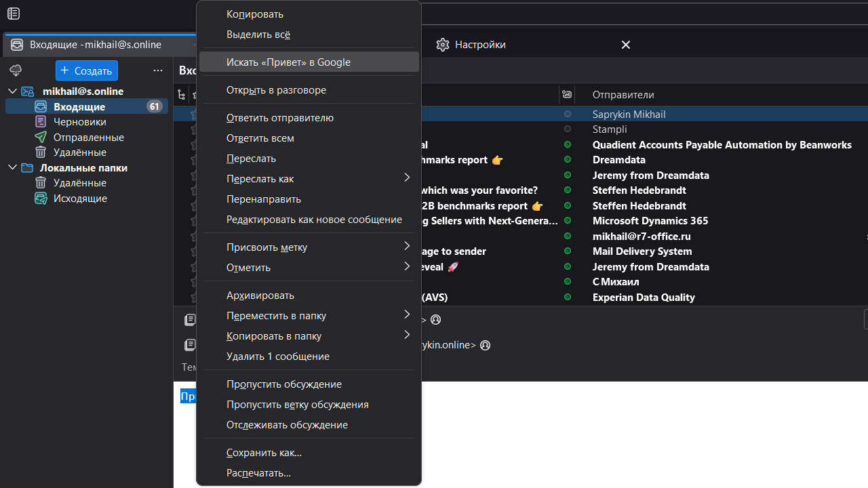Click the mikhail@s.online account mail icon

27,91
